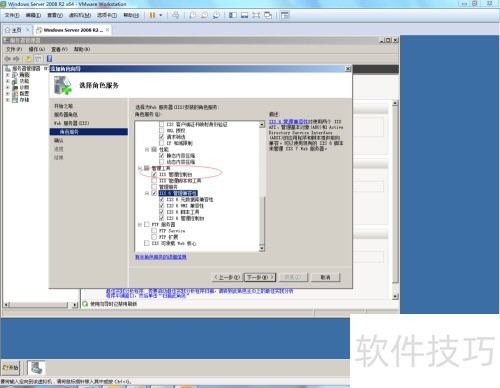Click the forward arrow in Server Manager toolbar
500x388 pixels.
[x=16, y=59]
